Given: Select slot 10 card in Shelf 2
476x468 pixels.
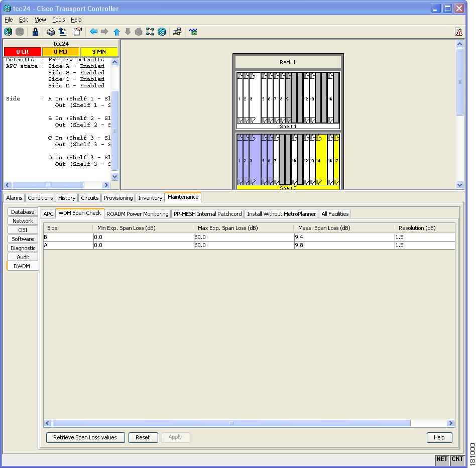Looking at the screenshot, I should click(x=294, y=160).
